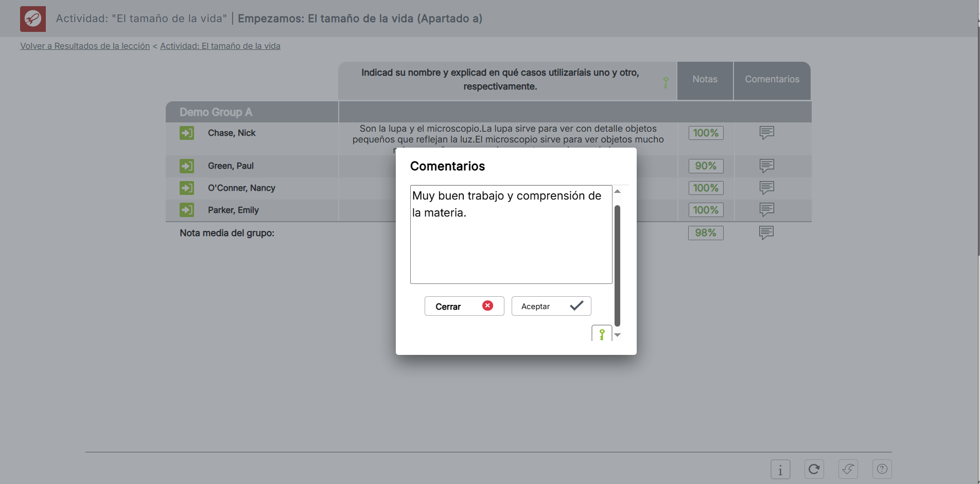Click the green key icon in dialog
Screen dimensions: 980x484
coord(602,334)
